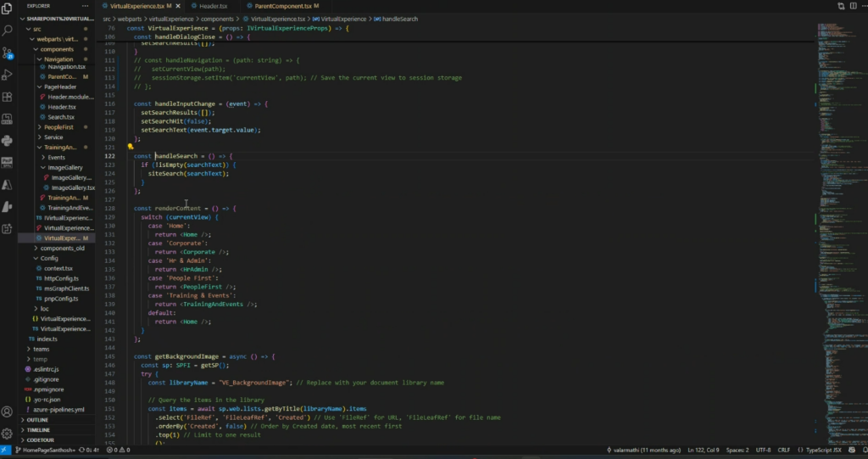Image resolution: width=868 pixels, height=459 pixels.
Task: Change end of line sequence via CRLF
Action: pyautogui.click(x=784, y=451)
